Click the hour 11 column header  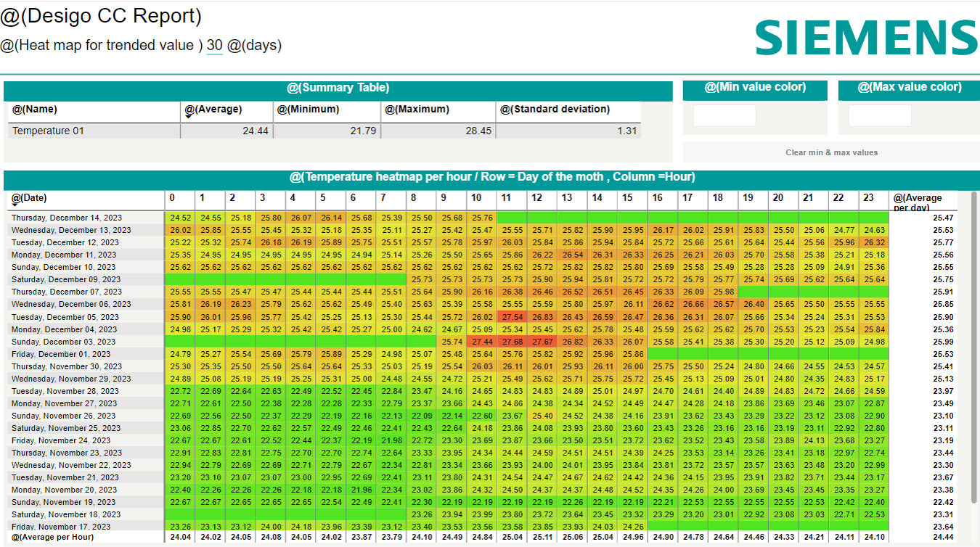[507, 198]
